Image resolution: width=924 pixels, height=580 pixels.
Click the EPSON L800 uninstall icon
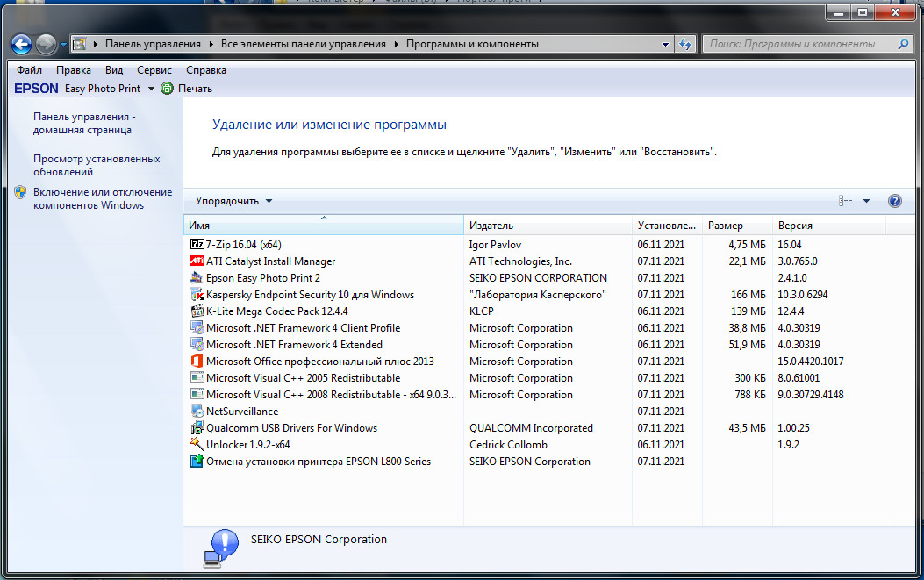(x=197, y=461)
